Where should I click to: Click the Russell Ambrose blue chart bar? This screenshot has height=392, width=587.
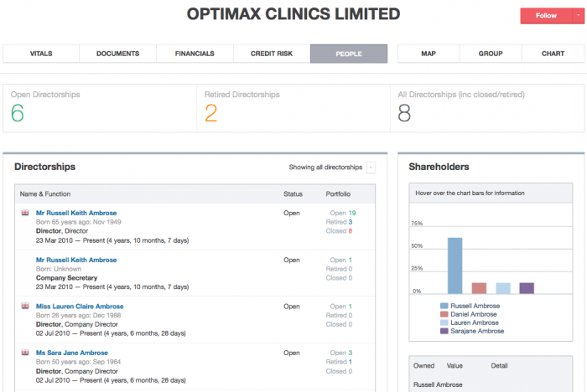click(455, 266)
